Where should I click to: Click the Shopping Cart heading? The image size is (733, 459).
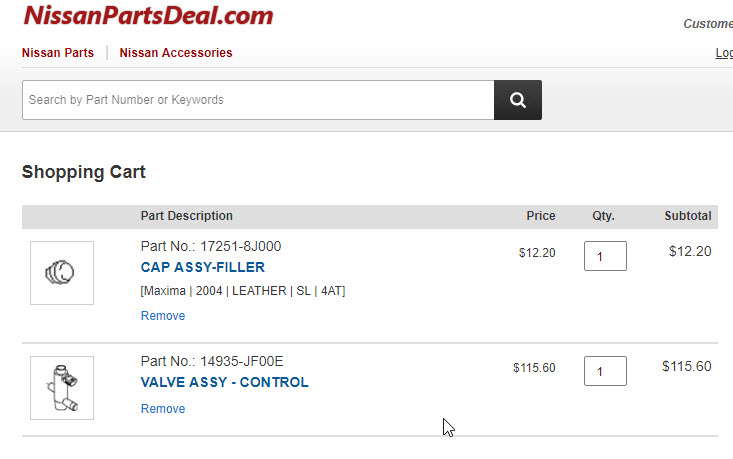click(x=84, y=172)
